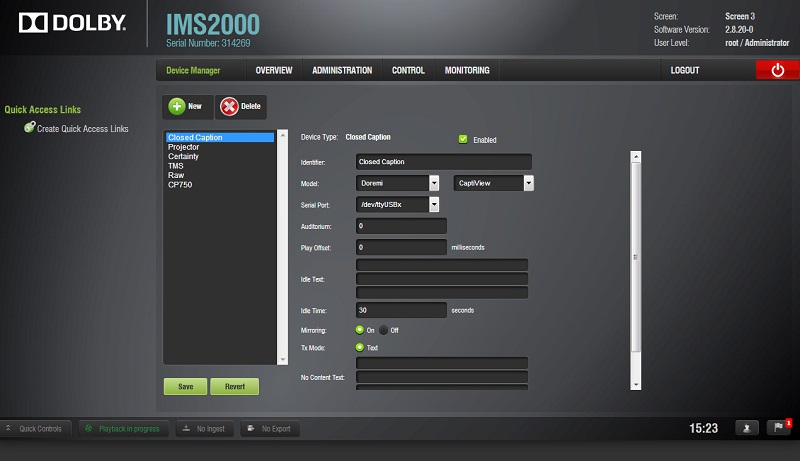800x461 pixels.
Task: Select TMS in device list
Action: (220, 166)
